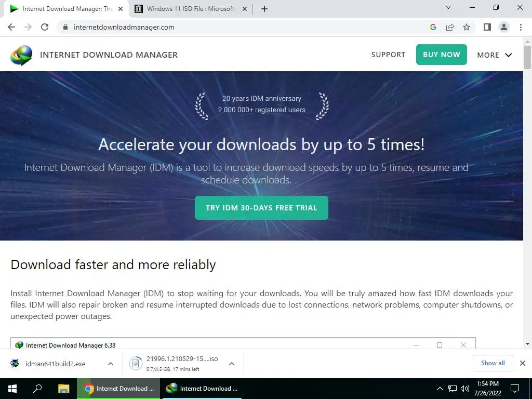Click the page vertical scrollbar thumb
The height and width of the screenshot is (399, 532).
(527, 57)
